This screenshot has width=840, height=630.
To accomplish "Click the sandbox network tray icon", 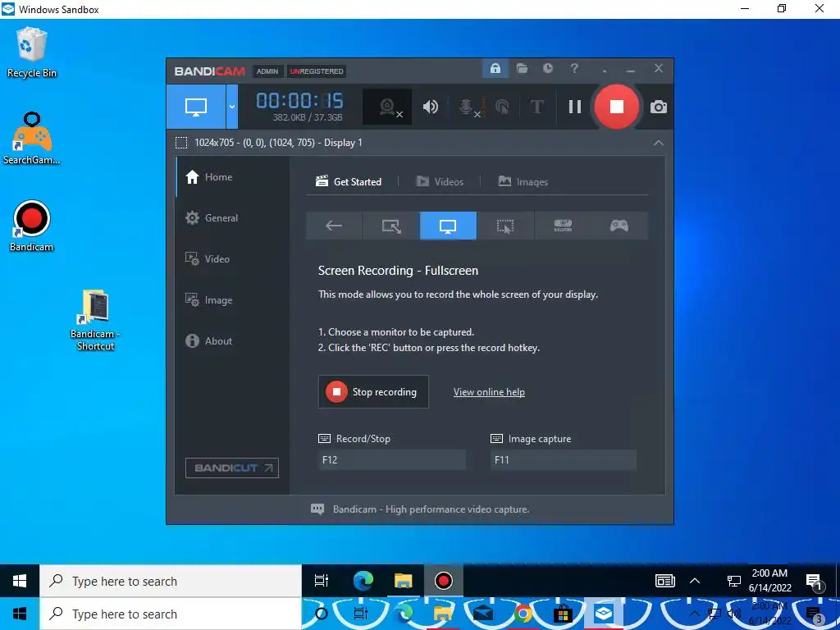I will click(x=733, y=581).
